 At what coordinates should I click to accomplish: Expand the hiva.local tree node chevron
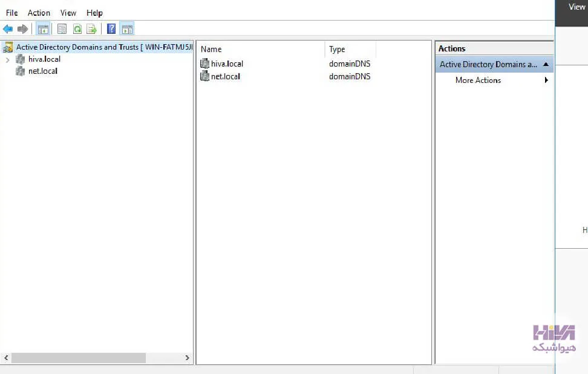[x=7, y=60]
